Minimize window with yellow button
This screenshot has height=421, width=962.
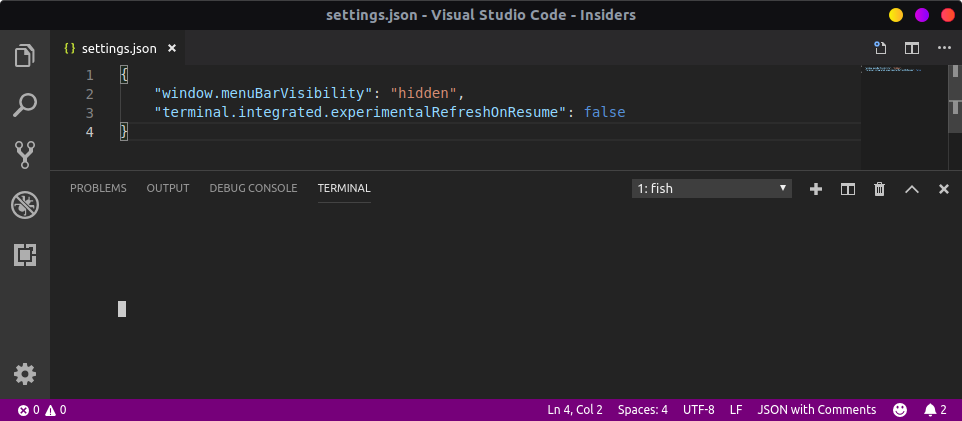tap(896, 15)
